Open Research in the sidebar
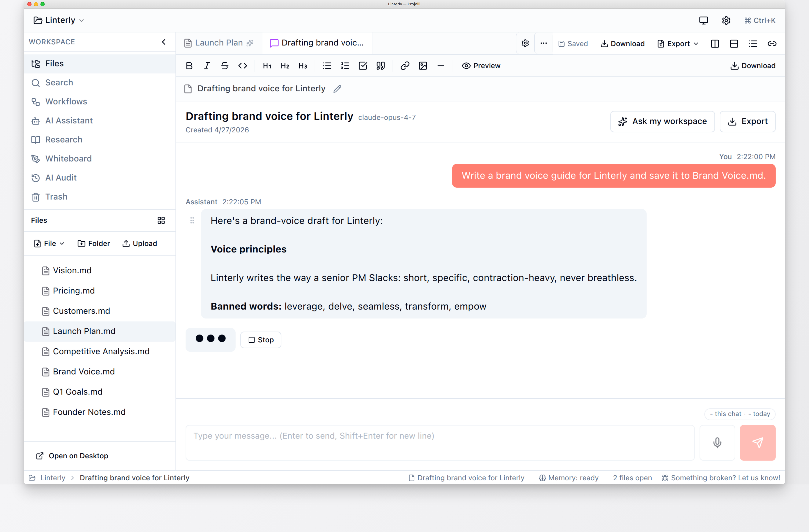The image size is (809, 532). point(100,140)
